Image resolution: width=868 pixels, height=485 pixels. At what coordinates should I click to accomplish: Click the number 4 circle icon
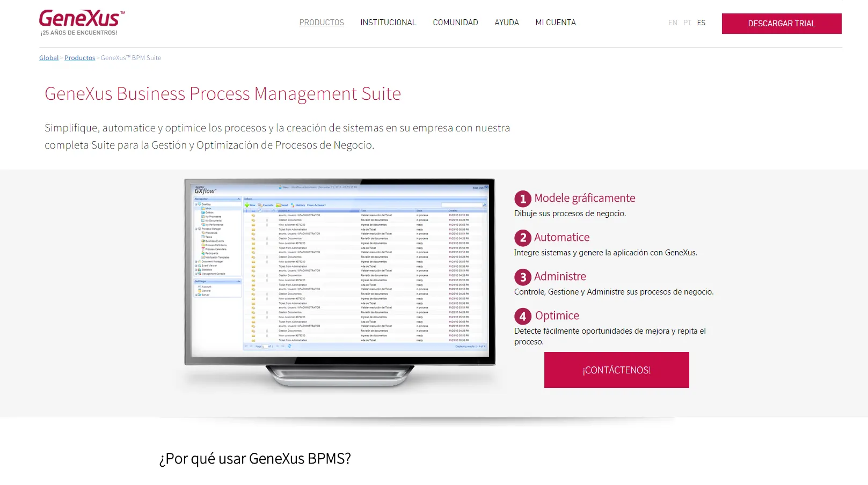pyautogui.click(x=522, y=317)
